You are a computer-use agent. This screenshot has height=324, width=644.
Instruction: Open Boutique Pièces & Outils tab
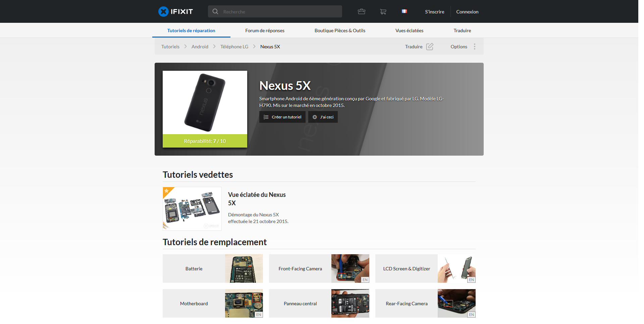[x=340, y=30]
